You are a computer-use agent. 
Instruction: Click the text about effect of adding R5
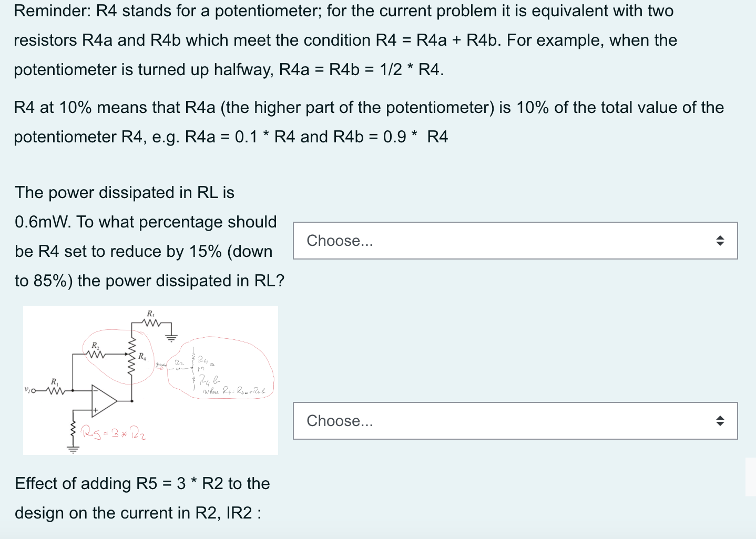pos(142,497)
